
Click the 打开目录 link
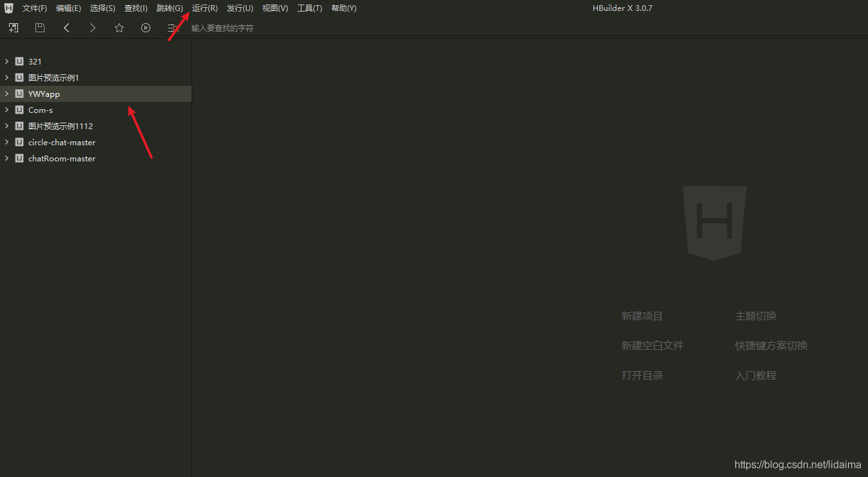click(642, 376)
